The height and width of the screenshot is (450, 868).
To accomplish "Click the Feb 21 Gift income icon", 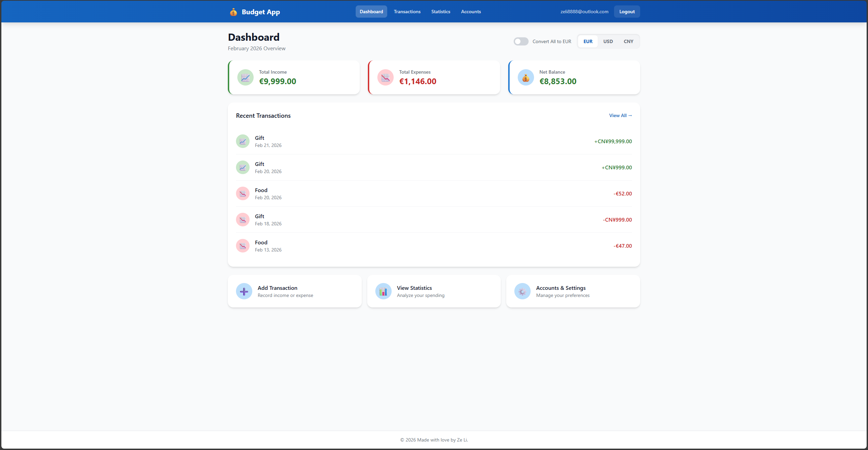I will click(242, 141).
